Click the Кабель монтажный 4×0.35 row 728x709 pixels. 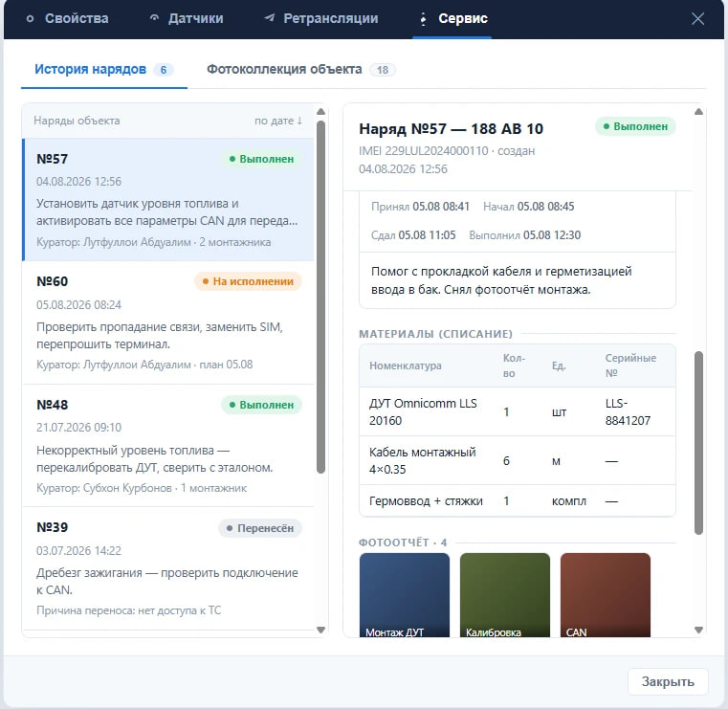[x=518, y=460]
